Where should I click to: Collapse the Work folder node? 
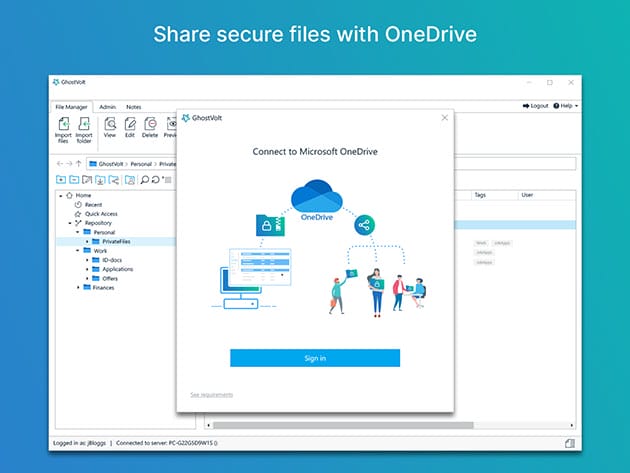79,250
